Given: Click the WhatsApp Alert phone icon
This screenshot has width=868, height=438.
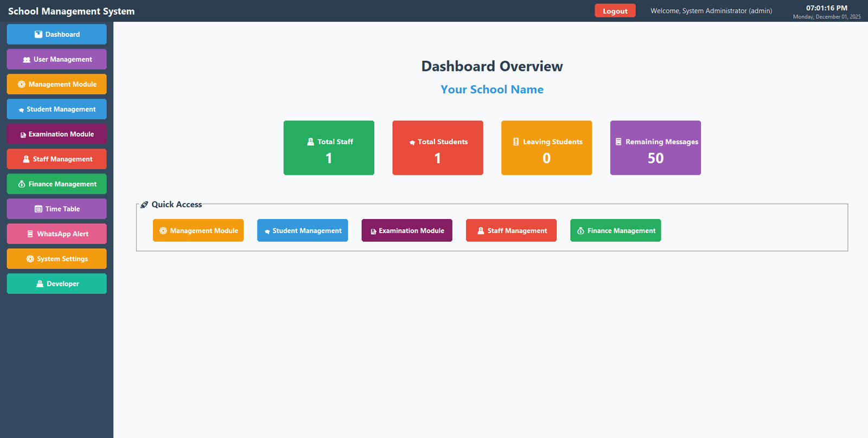Looking at the screenshot, I should 30,234.
